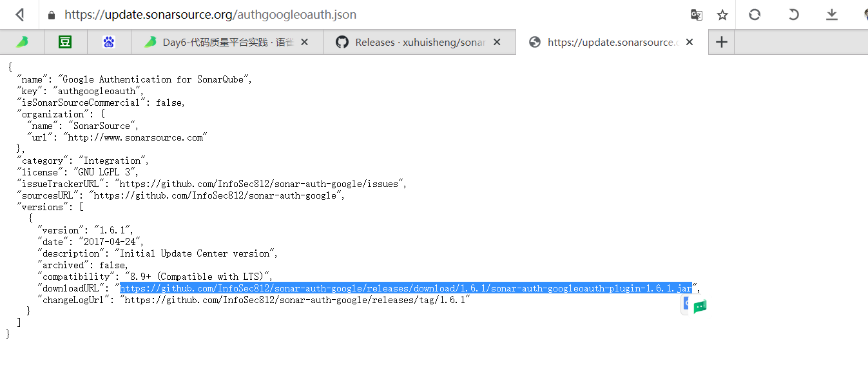
Task: Click the undo closed-tab arrow icon
Action: click(794, 14)
